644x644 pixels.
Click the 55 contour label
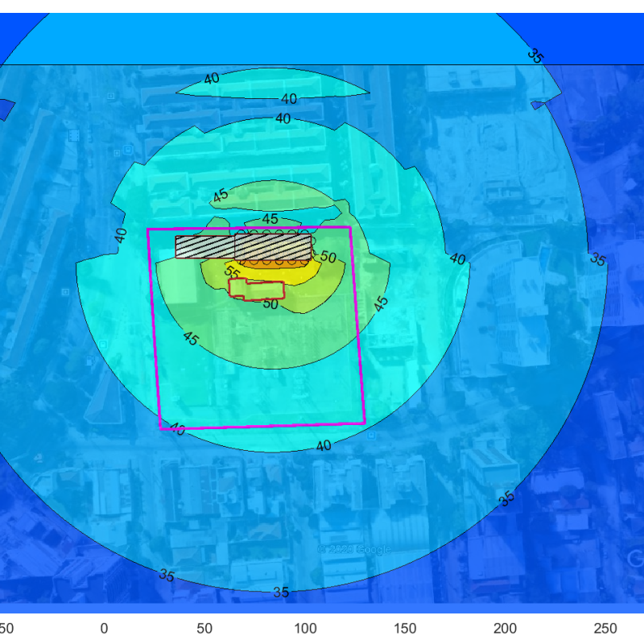pos(232,272)
